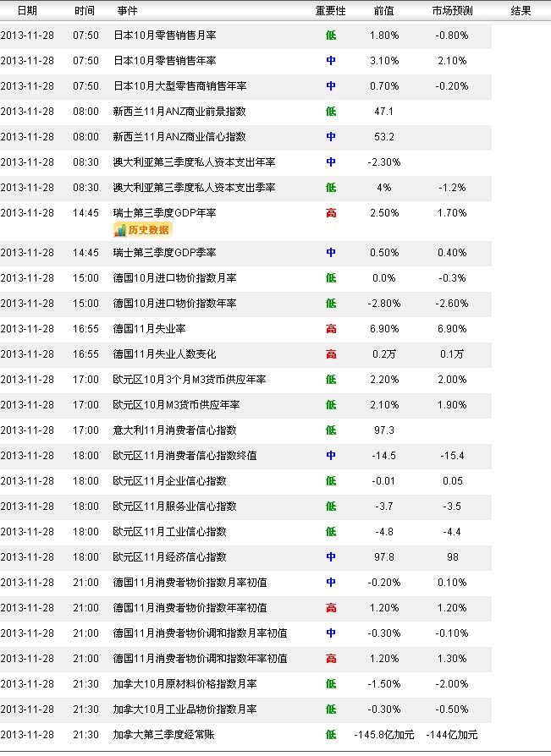This screenshot has height=756, width=551.
Task: Select event 加拿大10月原材料价格指数月率
Action: coord(185,684)
